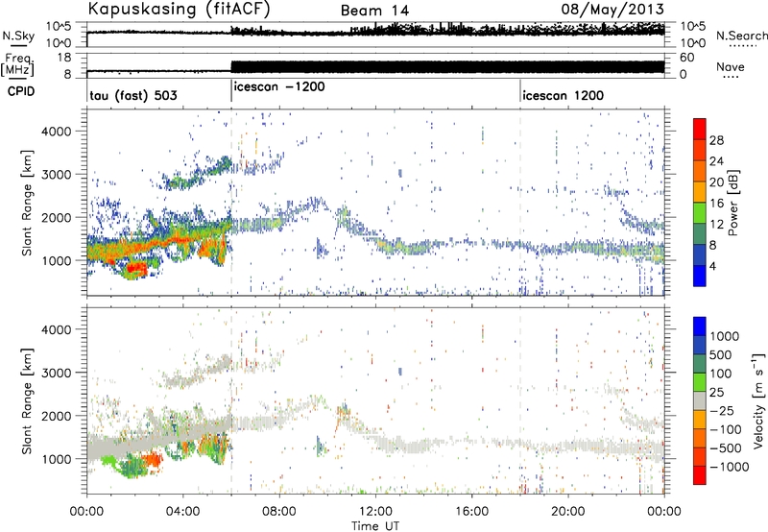The width and height of the screenshot is (768, 532).
Task: Click the blue bottom of the power color bar
Action: [700, 277]
